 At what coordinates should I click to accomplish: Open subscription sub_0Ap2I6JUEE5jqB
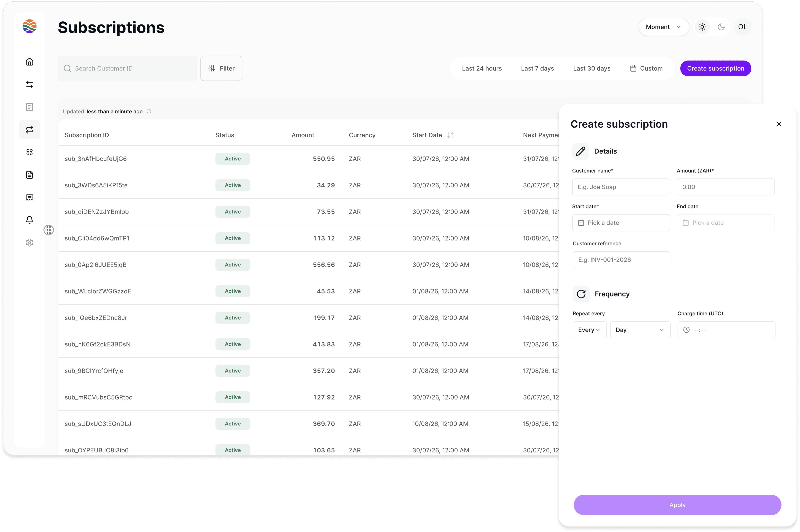[x=95, y=265]
